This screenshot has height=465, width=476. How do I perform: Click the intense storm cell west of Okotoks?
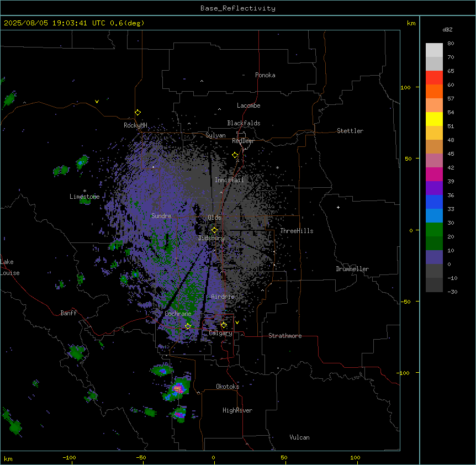[x=178, y=388]
